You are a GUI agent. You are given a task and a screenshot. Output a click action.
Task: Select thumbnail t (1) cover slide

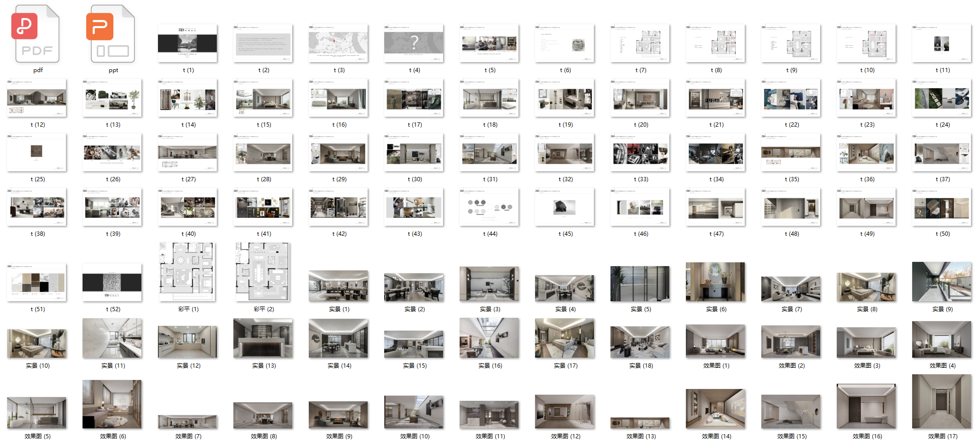[x=187, y=43]
